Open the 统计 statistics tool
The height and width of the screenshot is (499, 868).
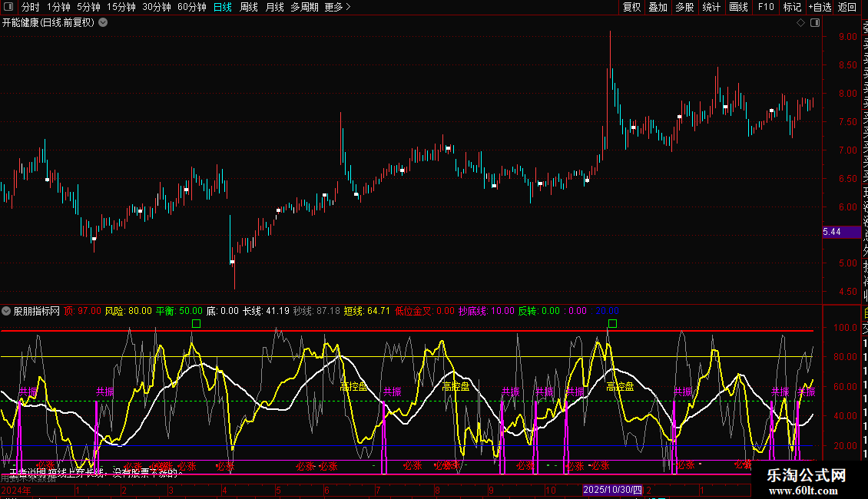711,7
